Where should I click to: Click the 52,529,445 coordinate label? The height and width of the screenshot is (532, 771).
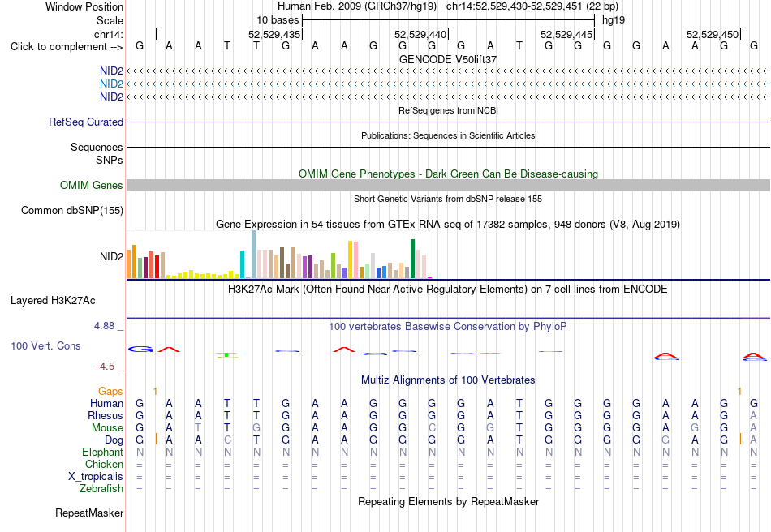566,34
